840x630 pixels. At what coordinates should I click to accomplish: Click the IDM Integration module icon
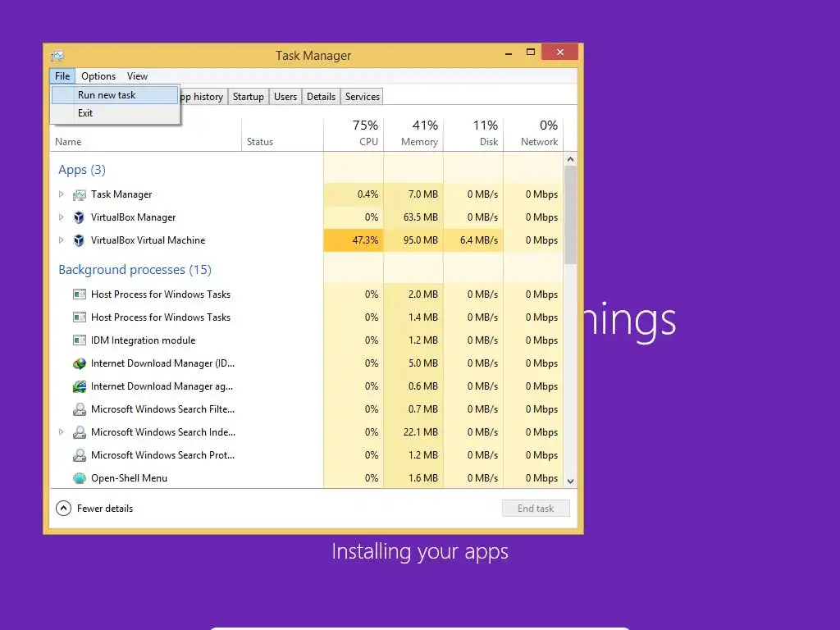coord(80,340)
